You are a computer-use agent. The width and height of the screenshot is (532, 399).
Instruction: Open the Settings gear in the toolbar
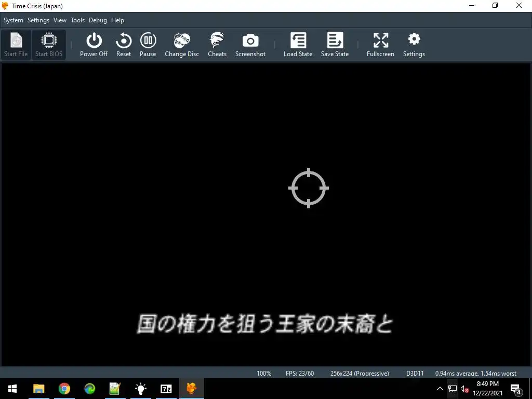[414, 45]
